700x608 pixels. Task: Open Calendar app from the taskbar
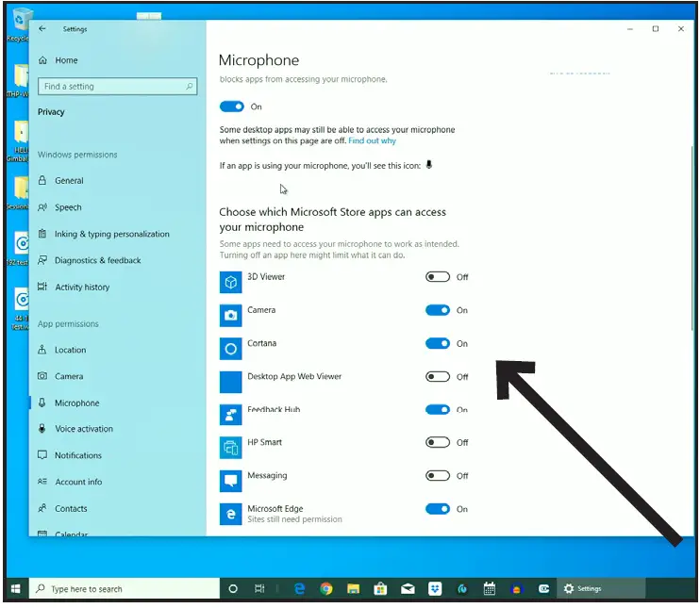(x=490, y=589)
